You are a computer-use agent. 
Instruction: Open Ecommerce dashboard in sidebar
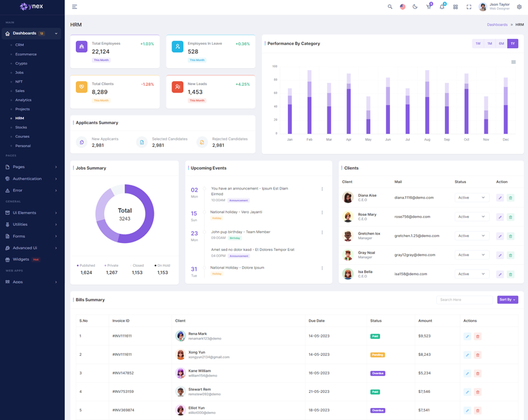tap(26, 54)
